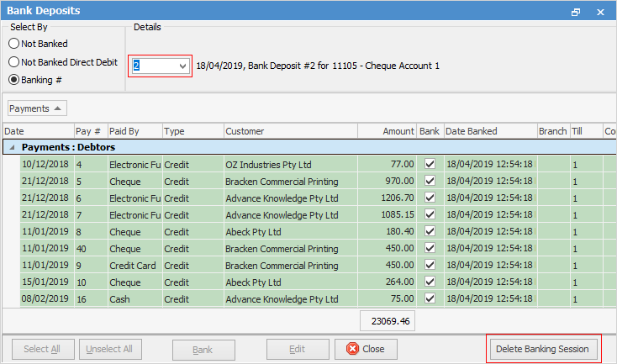The height and width of the screenshot is (364, 617).
Task: Sort by the Amount column header
Action: click(x=387, y=131)
